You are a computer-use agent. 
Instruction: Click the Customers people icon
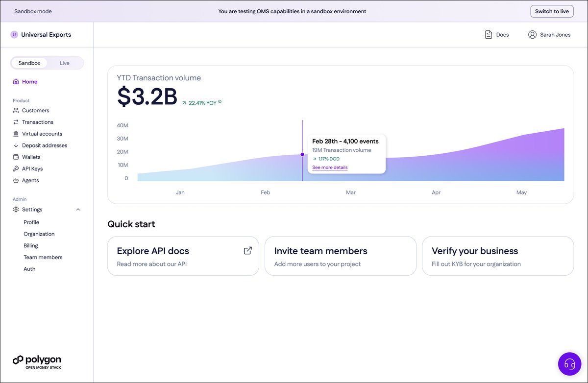16,110
